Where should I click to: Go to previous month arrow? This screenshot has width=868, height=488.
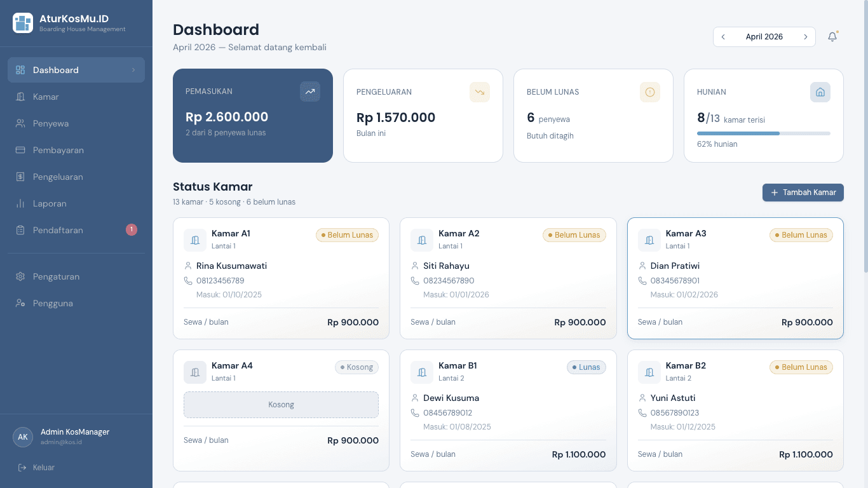pyautogui.click(x=723, y=37)
